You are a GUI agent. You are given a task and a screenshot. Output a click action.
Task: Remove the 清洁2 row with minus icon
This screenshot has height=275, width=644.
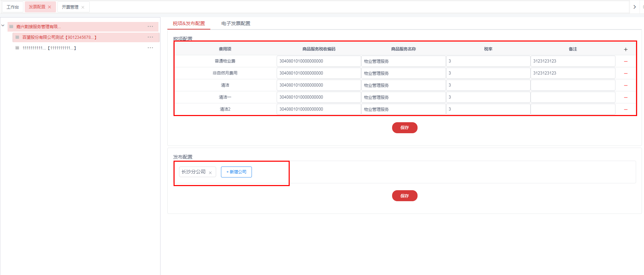pyautogui.click(x=626, y=110)
